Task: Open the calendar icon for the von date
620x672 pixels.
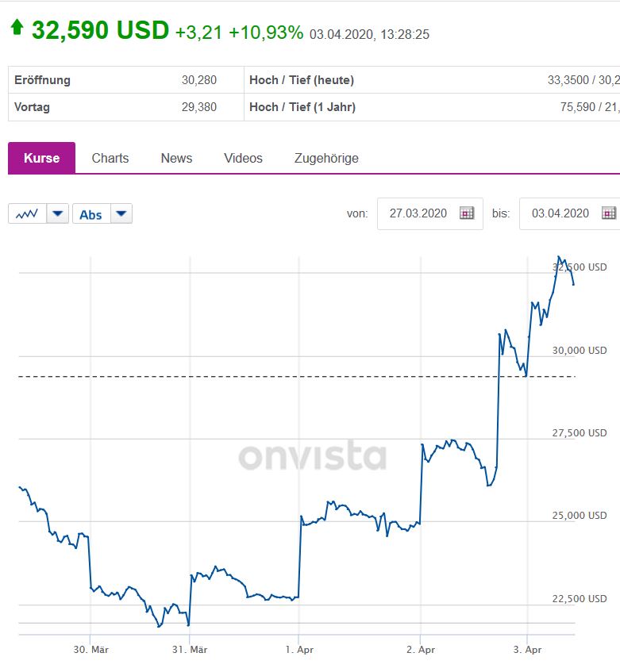Action: point(467,213)
